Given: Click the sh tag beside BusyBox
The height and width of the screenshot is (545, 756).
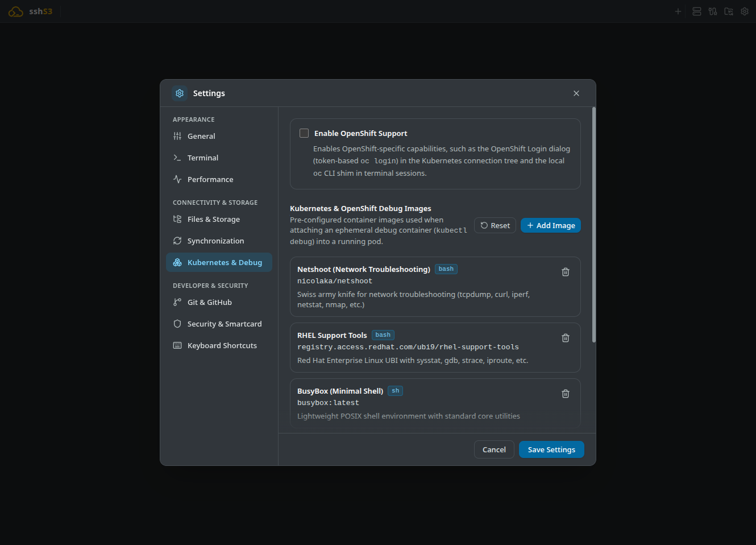Looking at the screenshot, I should 396,391.
